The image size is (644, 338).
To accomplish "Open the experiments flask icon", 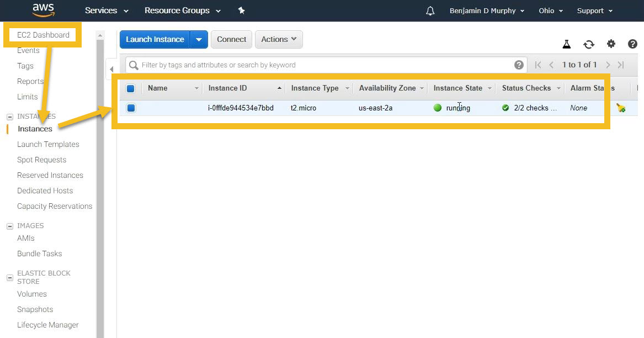I will (x=567, y=44).
